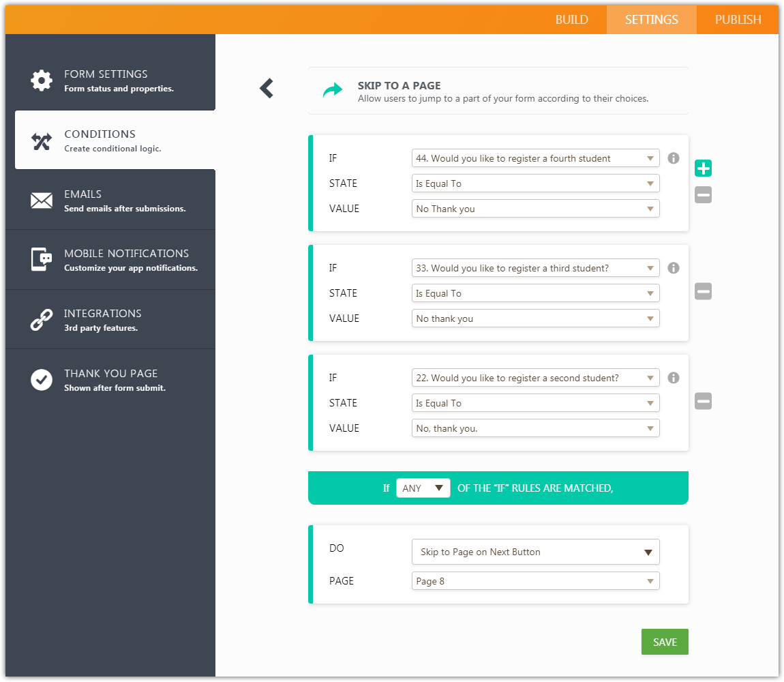Click the green plus add-rule icon
The width and height of the screenshot is (784, 682).
(x=703, y=168)
